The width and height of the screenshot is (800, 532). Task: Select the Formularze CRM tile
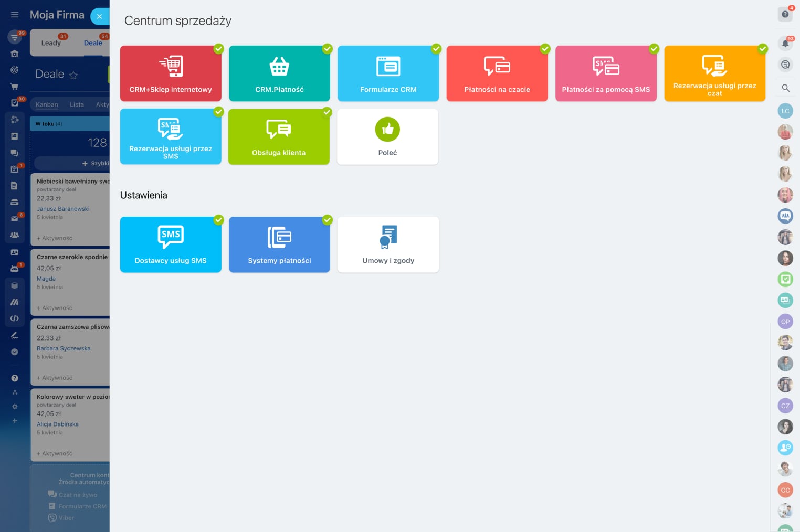388,73
